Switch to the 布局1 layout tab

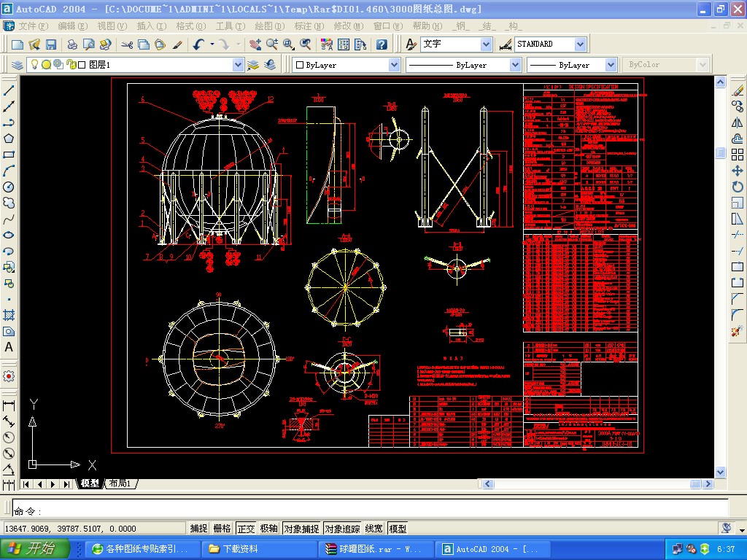tap(120, 484)
